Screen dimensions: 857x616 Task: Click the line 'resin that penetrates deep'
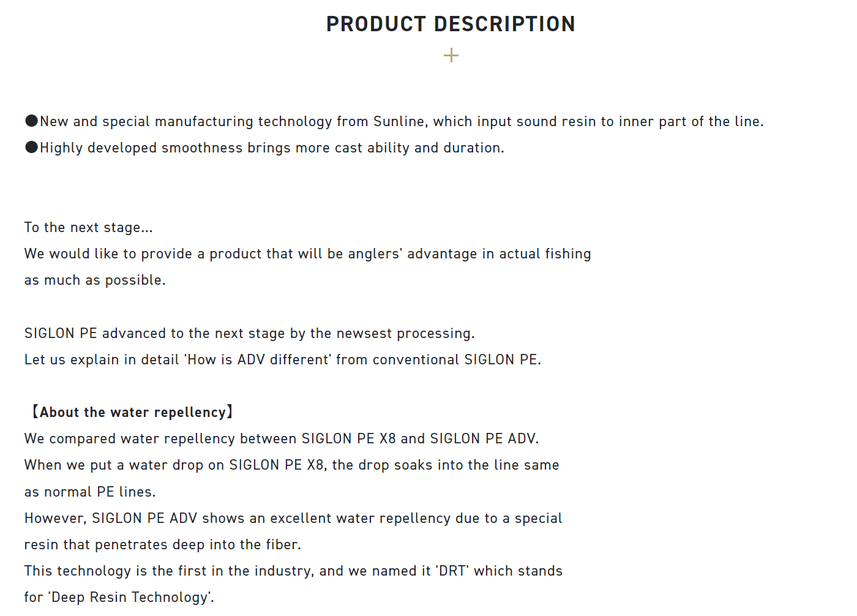click(x=163, y=544)
